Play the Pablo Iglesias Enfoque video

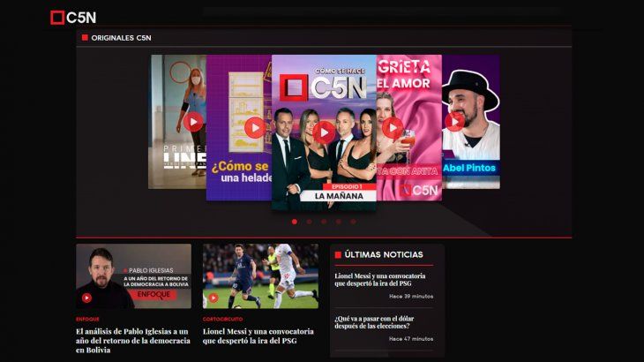[x=86, y=298]
